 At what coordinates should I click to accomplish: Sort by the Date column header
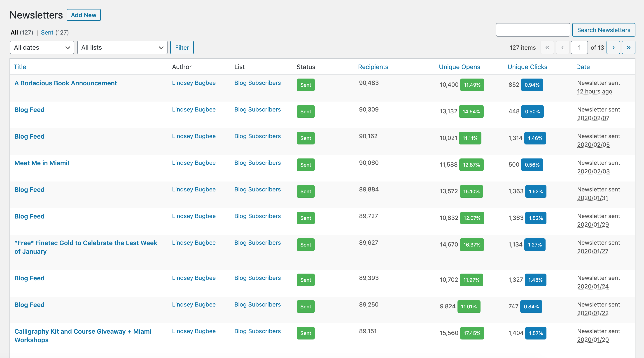583,67
